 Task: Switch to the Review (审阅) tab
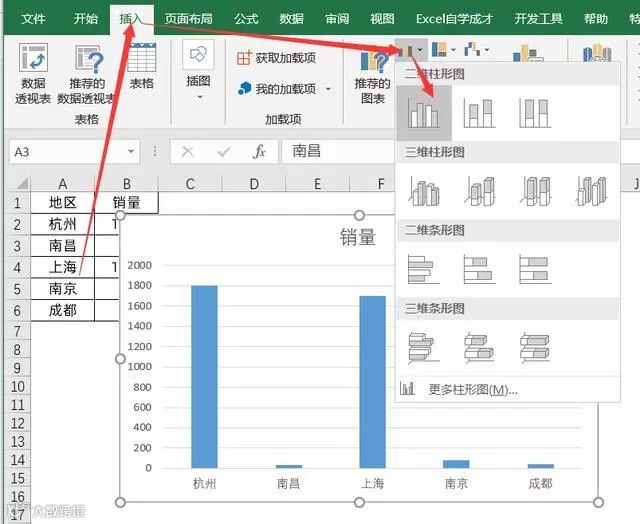tap(337, 18)
